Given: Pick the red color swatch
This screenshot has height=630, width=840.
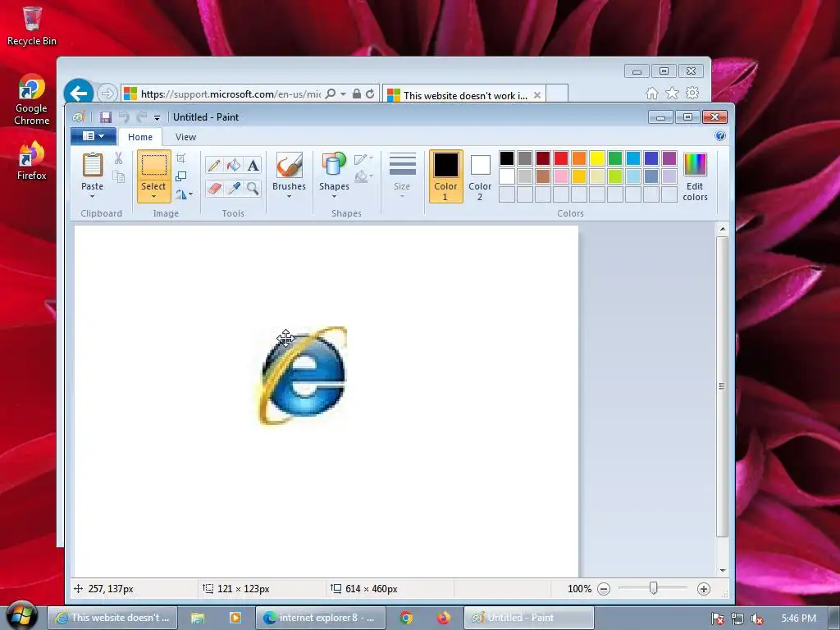Looking at the screenshot, I should tap(561, 158).
